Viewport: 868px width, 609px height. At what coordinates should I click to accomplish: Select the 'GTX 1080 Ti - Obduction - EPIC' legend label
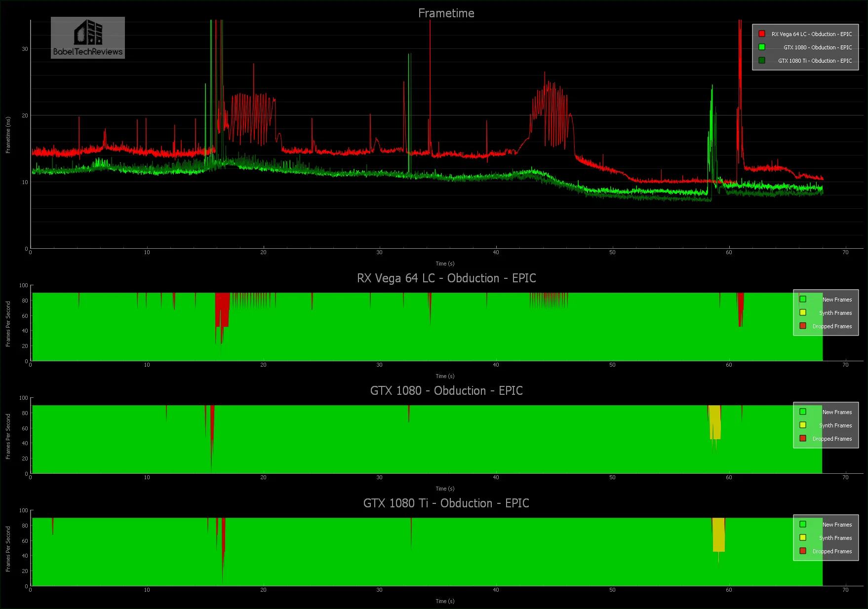pos(815,61)
